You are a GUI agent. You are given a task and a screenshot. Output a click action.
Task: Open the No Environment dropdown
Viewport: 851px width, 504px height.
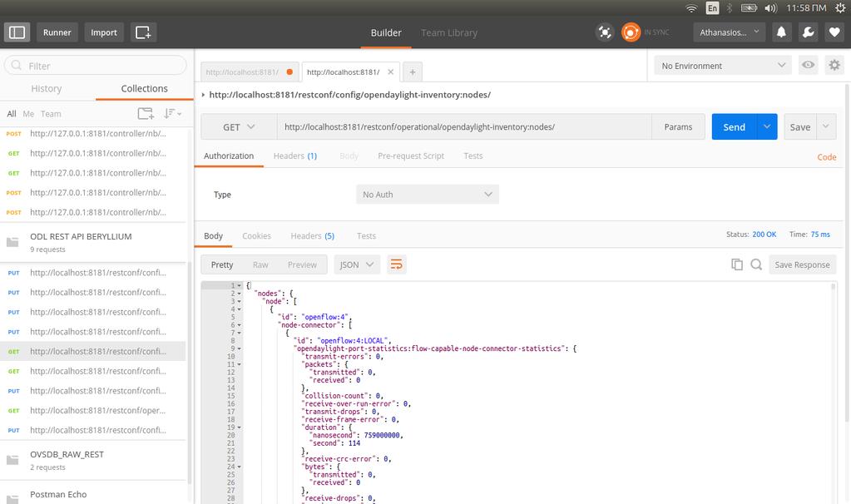point(722,66)
